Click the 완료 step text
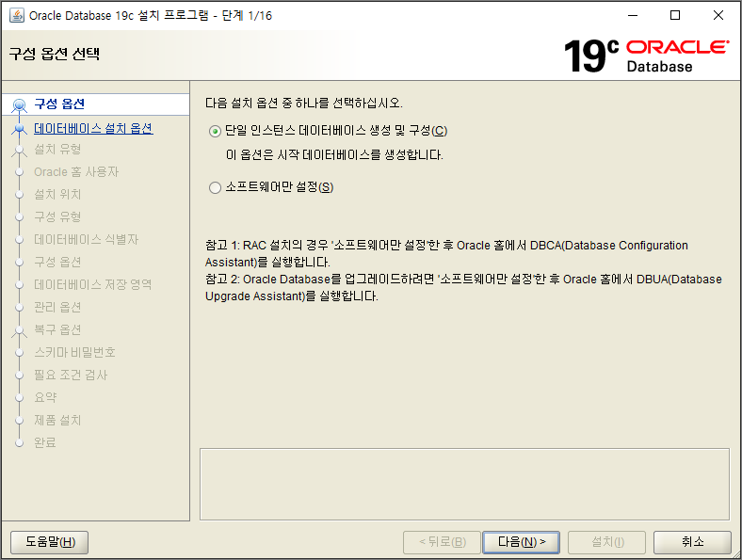This screenshot has height=560, width=742. pyautogui.click(x=45, y=442)
